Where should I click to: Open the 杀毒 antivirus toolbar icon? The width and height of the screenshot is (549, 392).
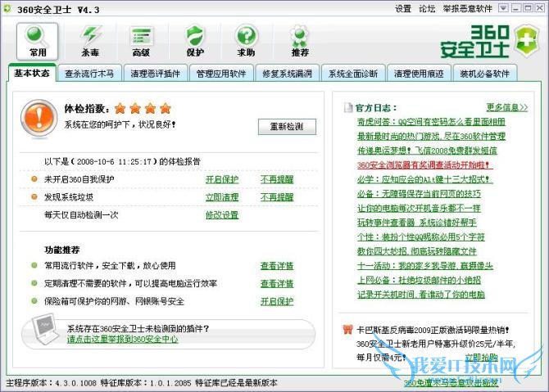point(90,39)
